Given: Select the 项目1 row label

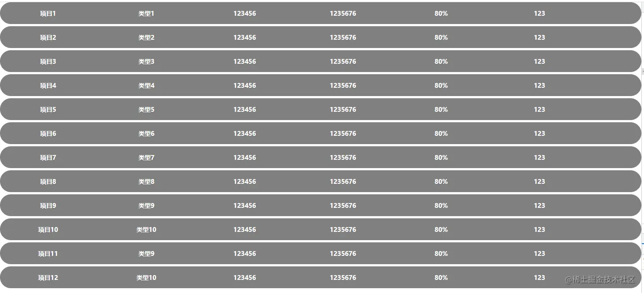Looking at the screenshot, I should pos(48,14).
